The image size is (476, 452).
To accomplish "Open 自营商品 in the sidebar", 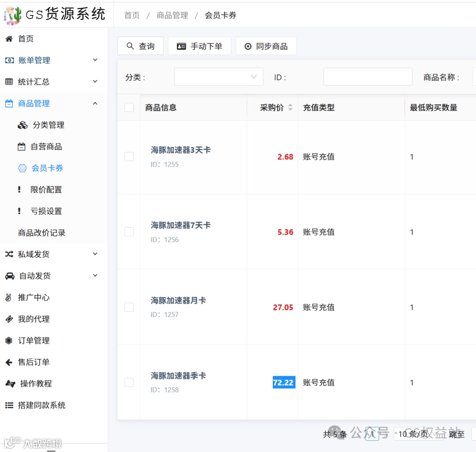I will coord(46,147).
